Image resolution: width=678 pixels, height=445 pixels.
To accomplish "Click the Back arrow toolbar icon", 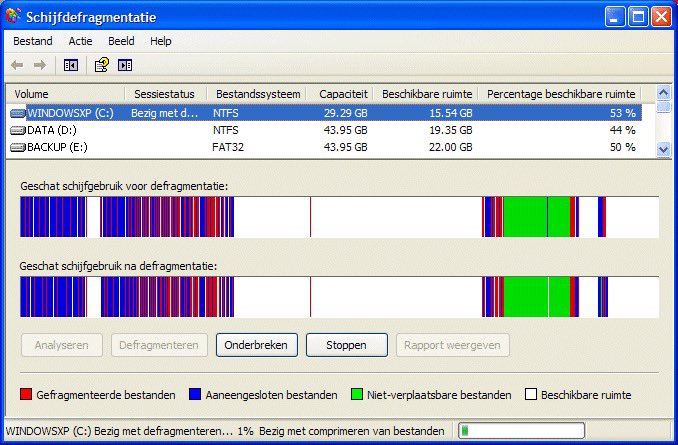I will click(17, 65).
